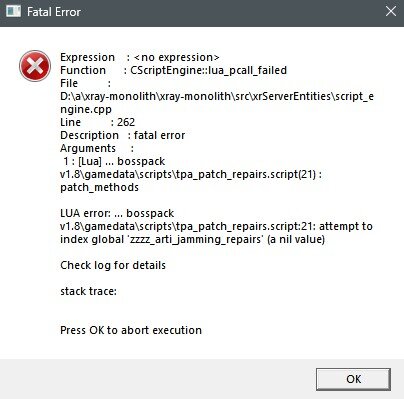Viewport: 404px width, 399px height.
Task: Click the 'stack trace:' label
Action: point(88,291)
